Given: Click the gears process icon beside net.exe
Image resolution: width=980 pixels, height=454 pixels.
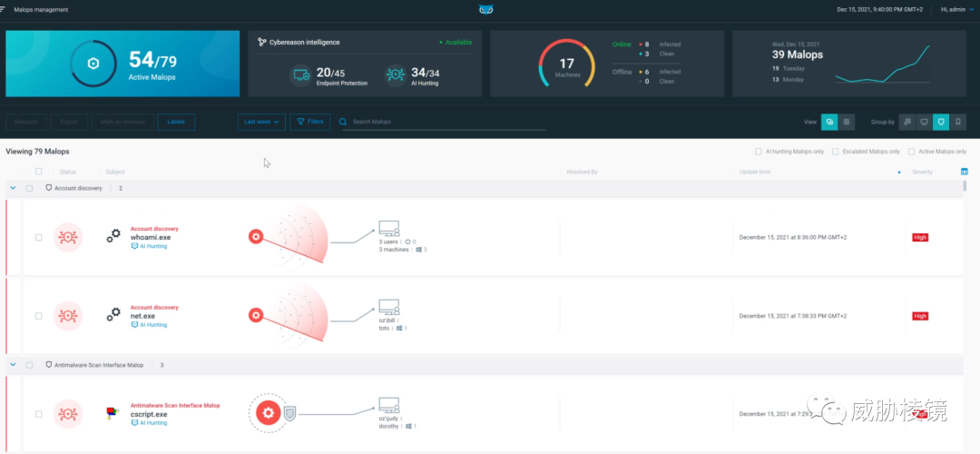Looking at the screenshot, I should tap(113, 314).
